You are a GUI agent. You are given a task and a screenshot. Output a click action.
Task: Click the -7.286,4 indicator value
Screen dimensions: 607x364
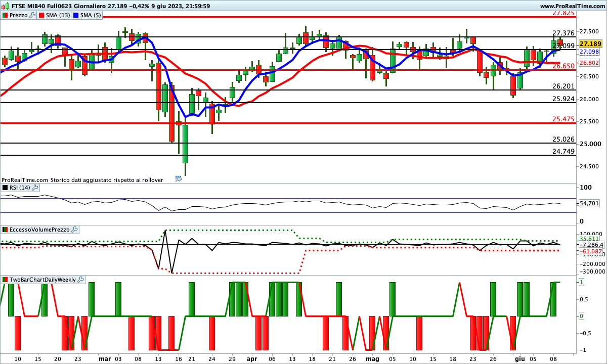point(591,245)
